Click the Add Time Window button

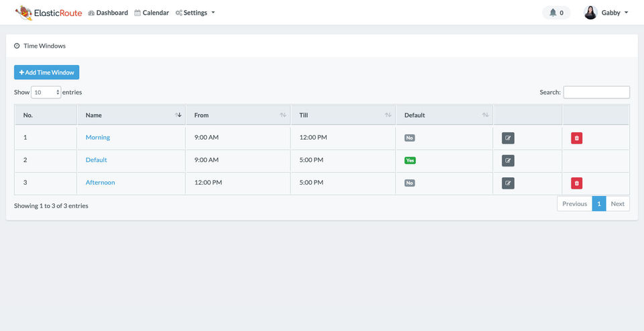(x=47, y=73)
